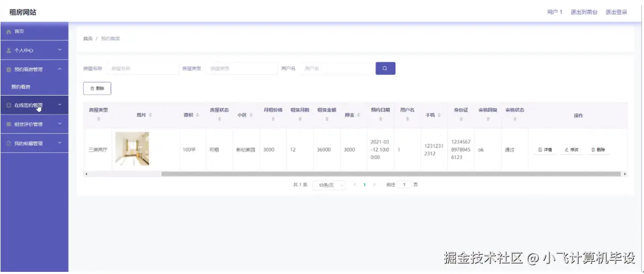The width and height of the screenshot is (644, 274).
Task: Click the 用户 1 label in header
Action: click(x=555, y=12)
